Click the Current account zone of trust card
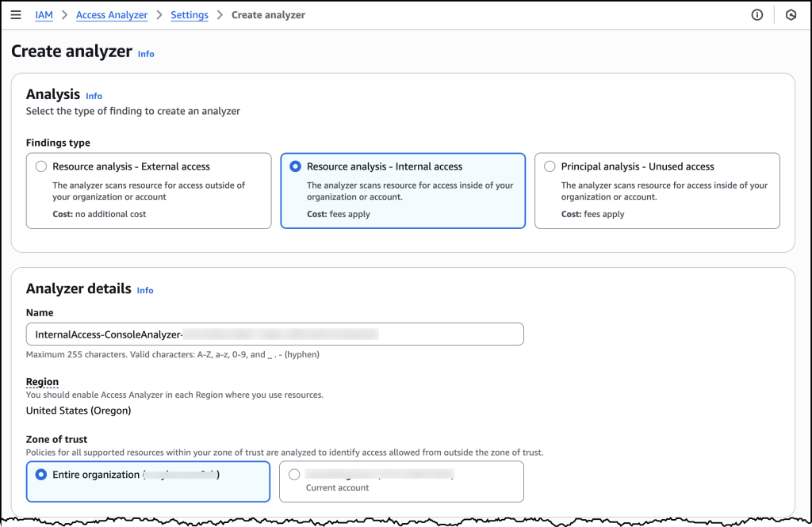Viewport: 812px width, 527px height. (401, 481)
